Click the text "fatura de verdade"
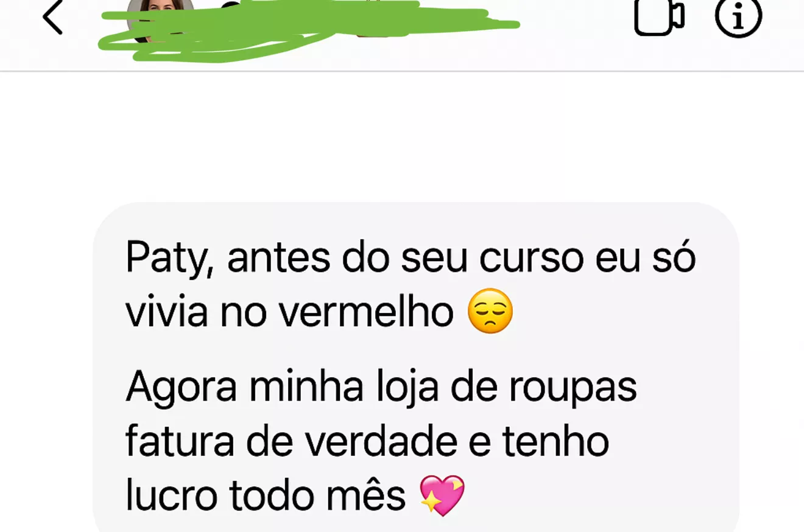The height and width of the screenshot is (532, 804). click(x=291, y=443)
